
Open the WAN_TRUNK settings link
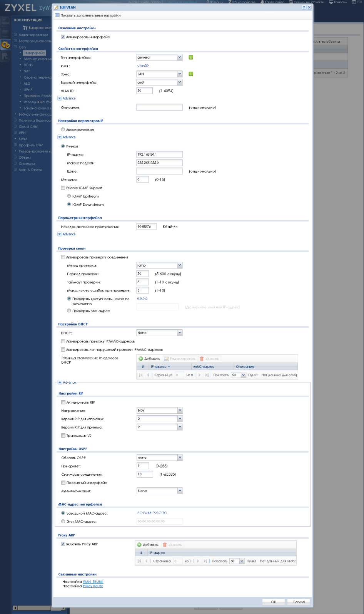[93, 582]
